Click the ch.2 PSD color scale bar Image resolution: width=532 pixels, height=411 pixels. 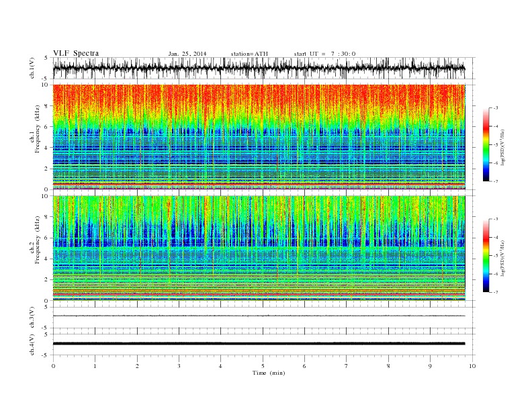pos(486,255)
